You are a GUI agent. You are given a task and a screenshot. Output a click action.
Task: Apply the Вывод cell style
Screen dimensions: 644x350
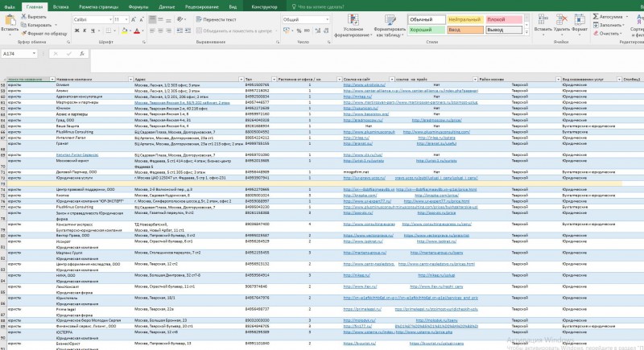(x=504, y=30)
